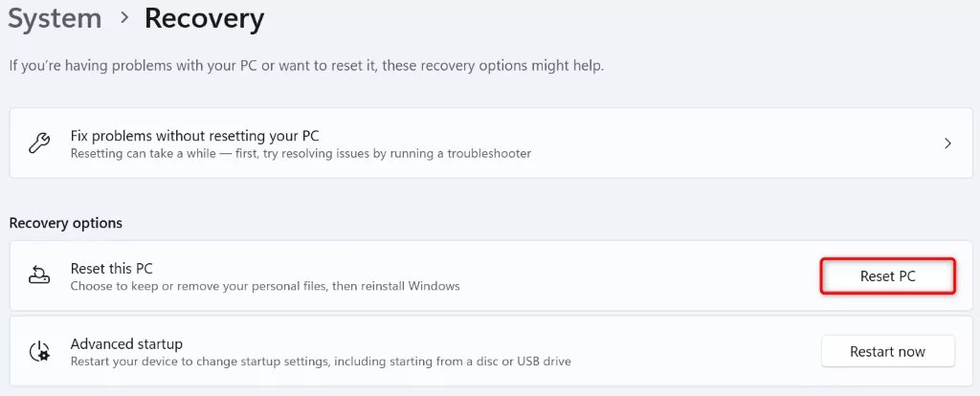
Task: Click the Recovery options section heading
Action: click(66, 223)
